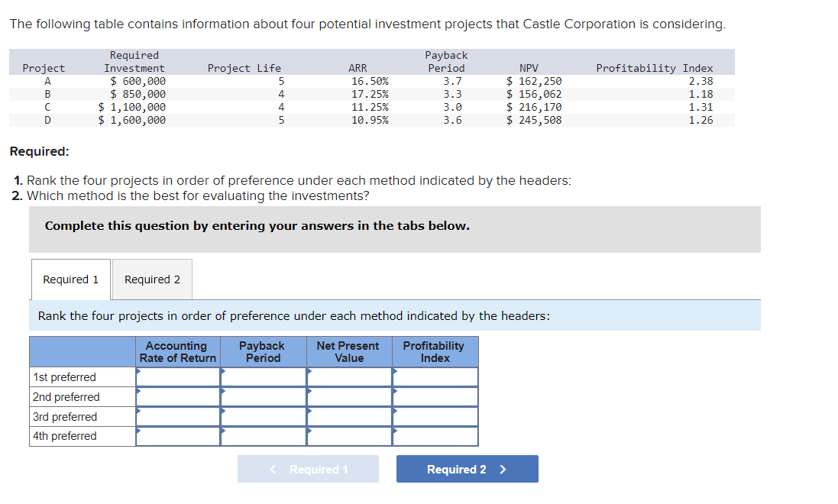
Task: Select the Required 1 tab
Action: [71, 279]
